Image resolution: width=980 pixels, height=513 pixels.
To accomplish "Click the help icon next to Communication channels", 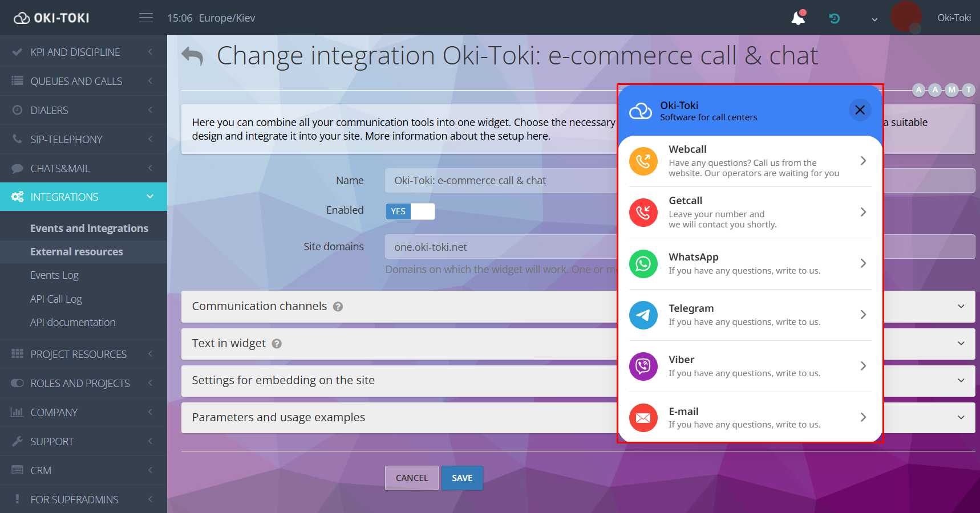I will pyautogui.click(x=338, y=307).
